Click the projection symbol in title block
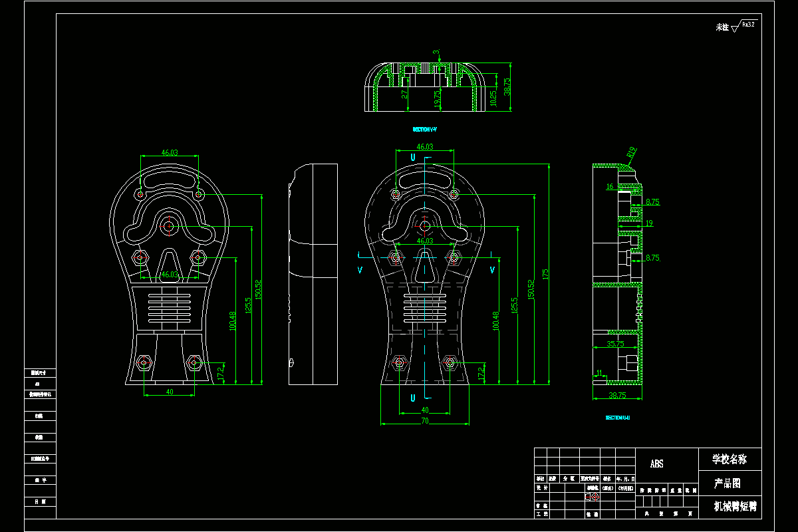Viewport: 798px width, 532px height. [593, 497]
